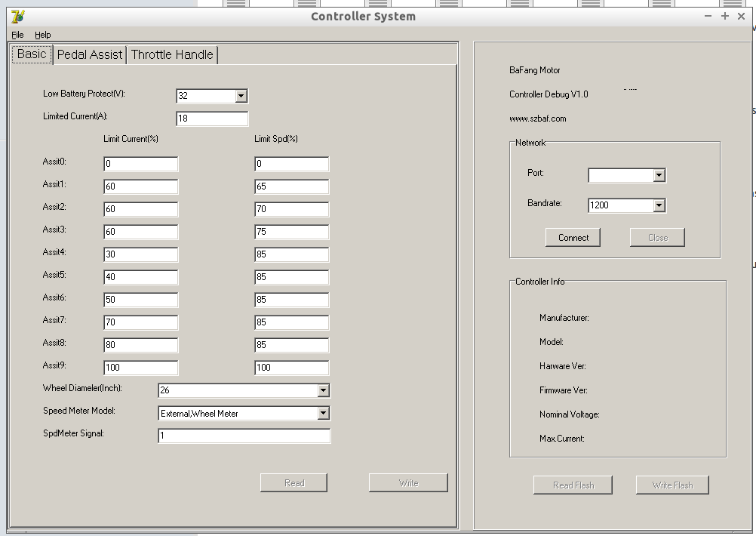The height and width of the screenshot is (536, 756).
Task: Click the Assit8 Limit Current field
Action: (x=141, y=345)
